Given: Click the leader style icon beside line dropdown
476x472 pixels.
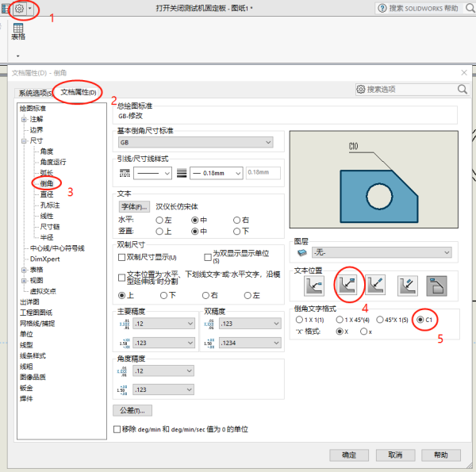Looking at the screenshot, I should tap(125, 173).
